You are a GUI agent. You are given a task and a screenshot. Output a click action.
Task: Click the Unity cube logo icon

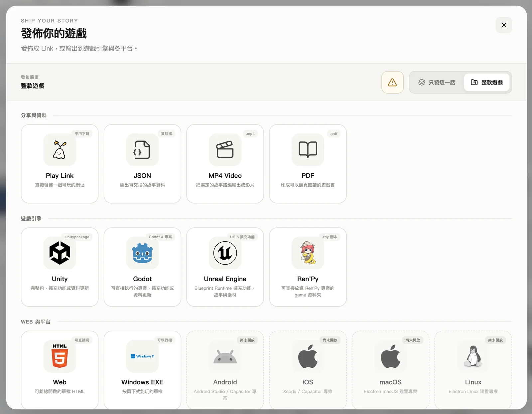tap(60, 253)
